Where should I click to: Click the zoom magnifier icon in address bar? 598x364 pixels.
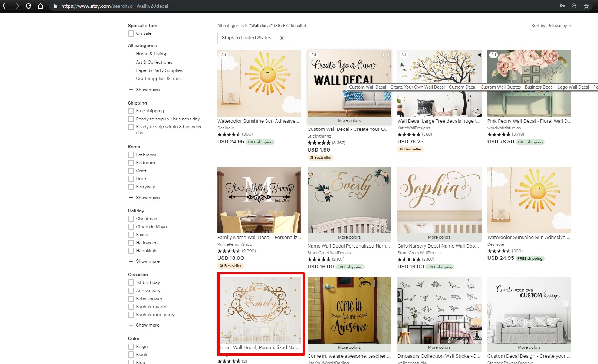(574, 6)
